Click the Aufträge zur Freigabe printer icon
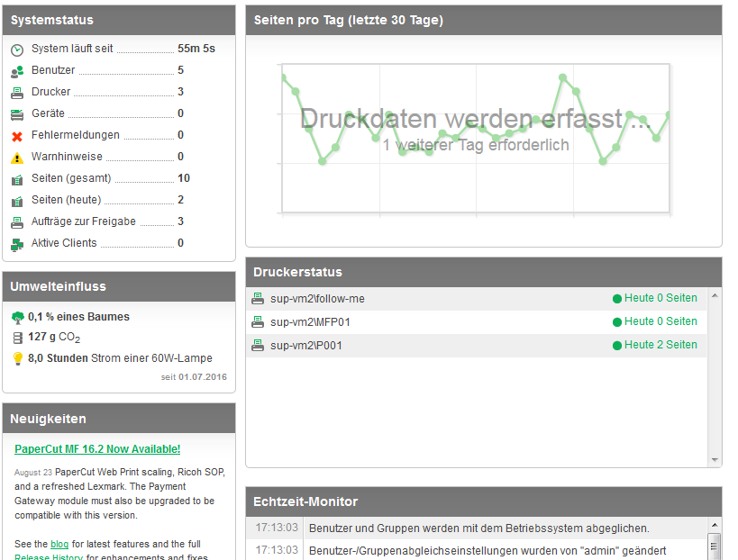Viewport: 738px width, 560px height. tap(17, 222)
